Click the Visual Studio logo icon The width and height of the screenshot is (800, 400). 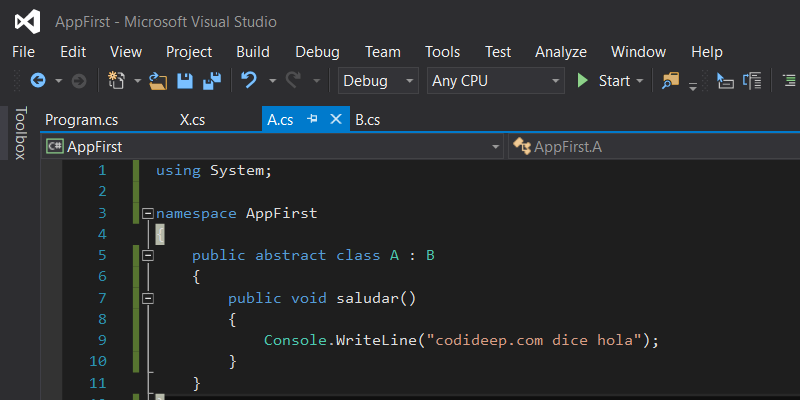pos(27,21)
